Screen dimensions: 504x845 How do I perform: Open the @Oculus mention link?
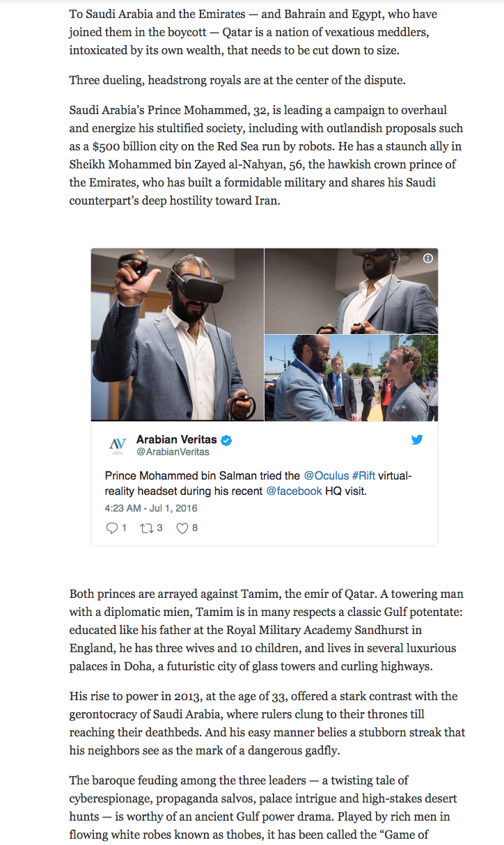326,476
